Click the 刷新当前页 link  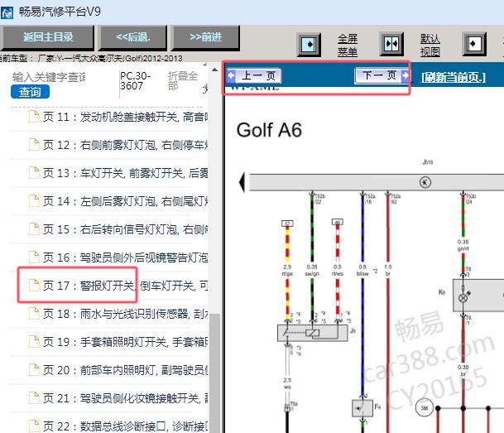453,77
